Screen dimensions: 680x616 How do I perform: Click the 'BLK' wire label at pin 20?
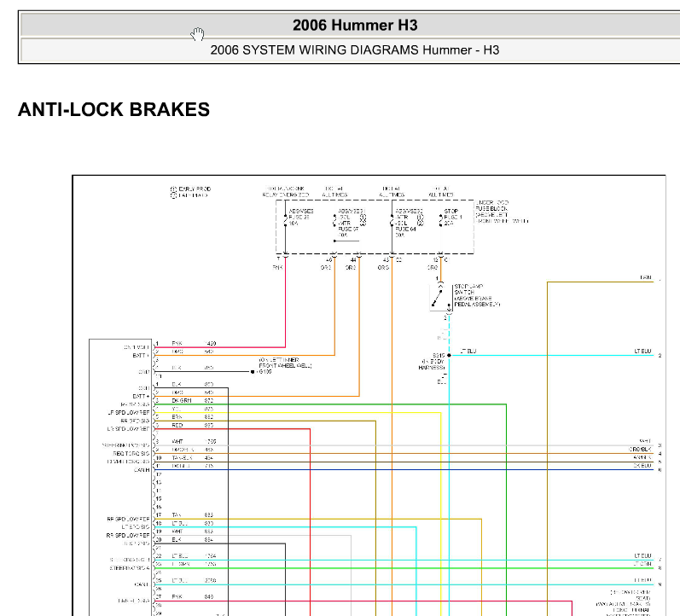177,540
